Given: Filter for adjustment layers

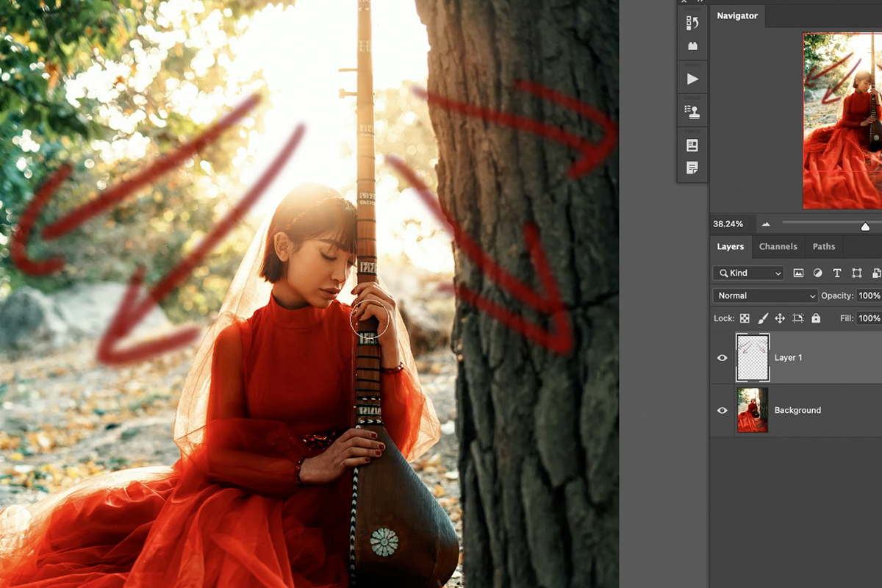Looking at the screenshot, I should tap(817, 273).
